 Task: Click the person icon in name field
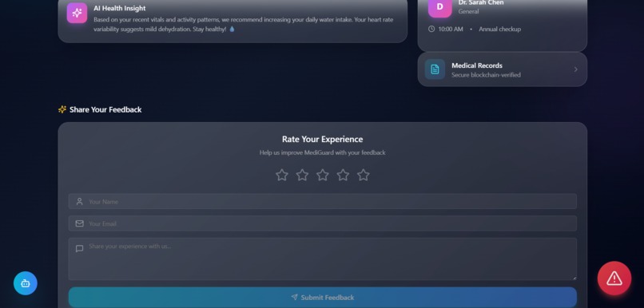tap(79, 201)
